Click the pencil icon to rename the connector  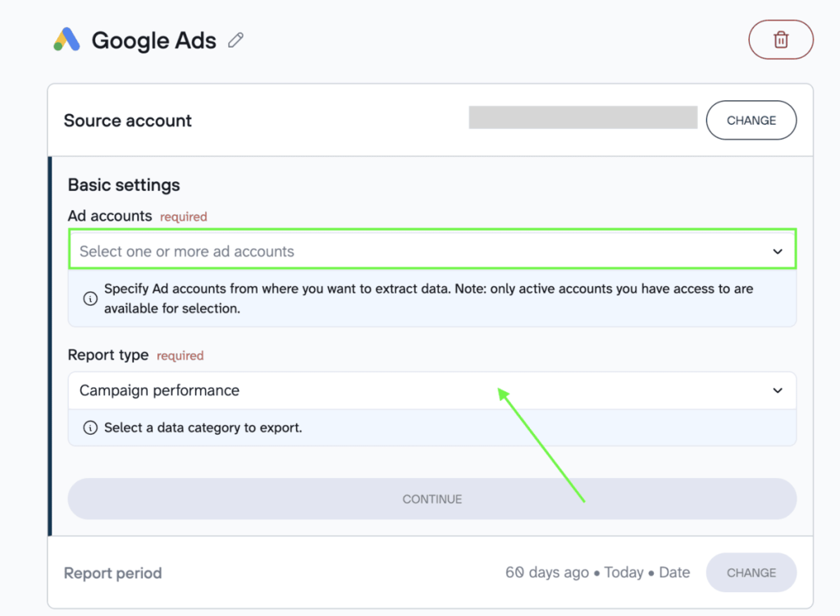pos(235,39)
